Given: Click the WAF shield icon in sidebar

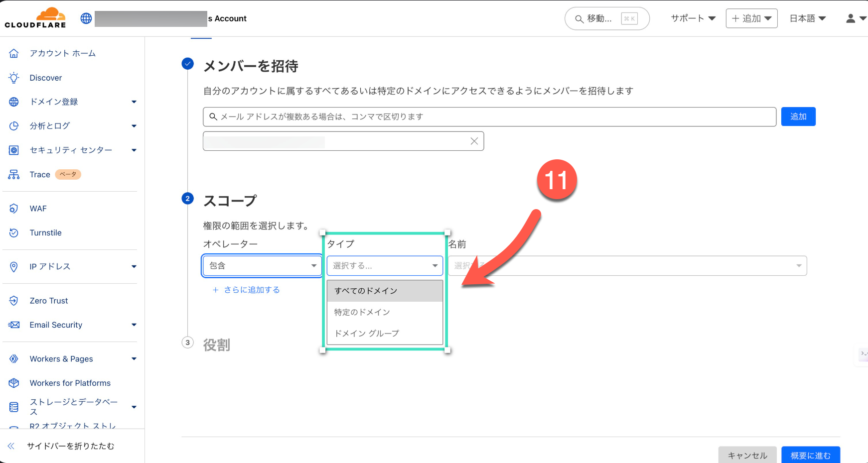Looking at the screenshot, I should point(14,209).
